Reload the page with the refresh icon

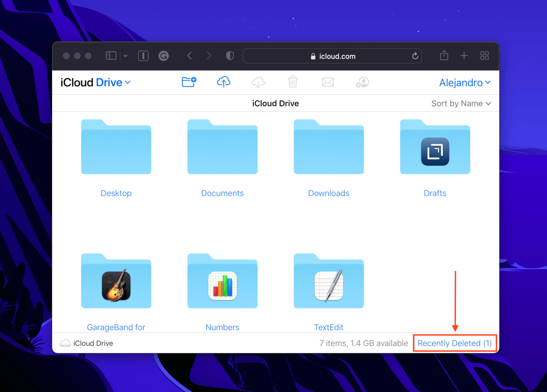(415, 56)
